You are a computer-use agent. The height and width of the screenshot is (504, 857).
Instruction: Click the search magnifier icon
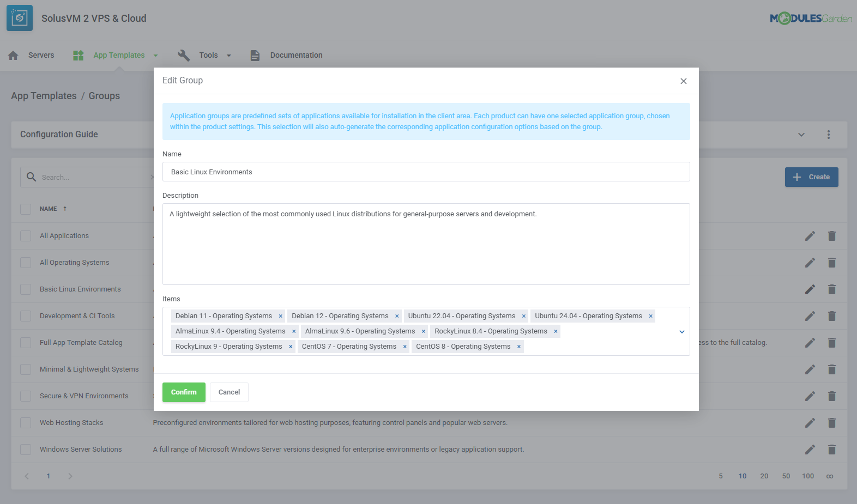pyautogui.click(x=32, y=177)
